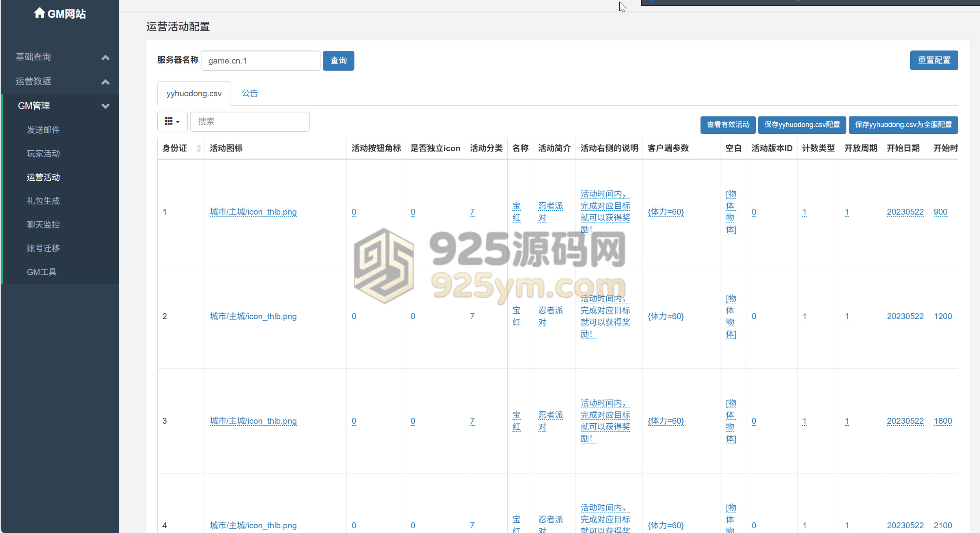
Task: Open 礼包生成 sidebar item
Action: coord(43,201)
